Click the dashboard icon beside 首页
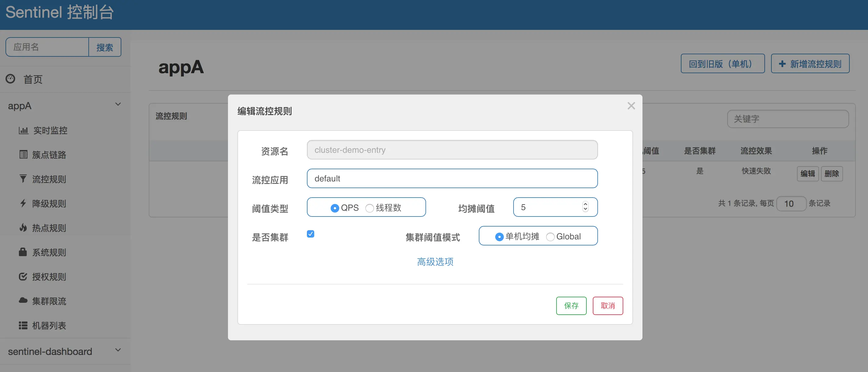The image size is (868, 372). point(10,79)
